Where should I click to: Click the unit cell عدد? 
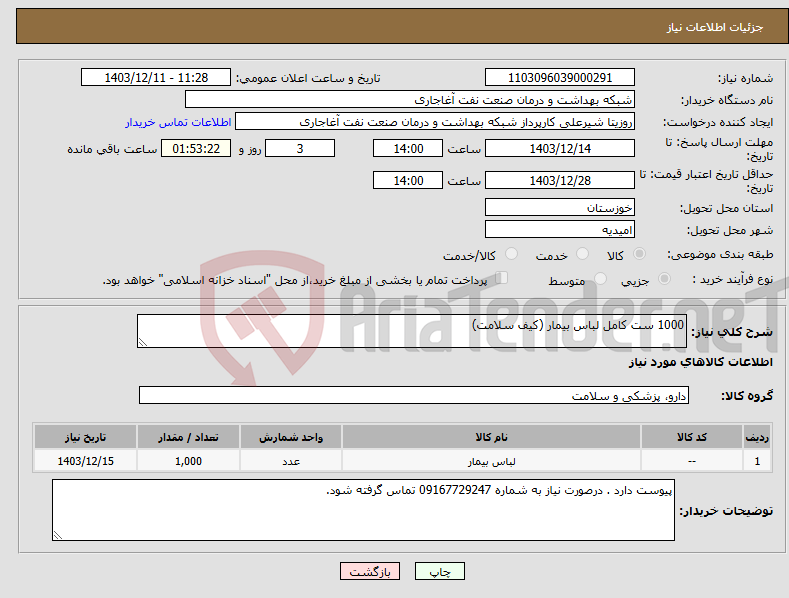[x=291, y=461]
